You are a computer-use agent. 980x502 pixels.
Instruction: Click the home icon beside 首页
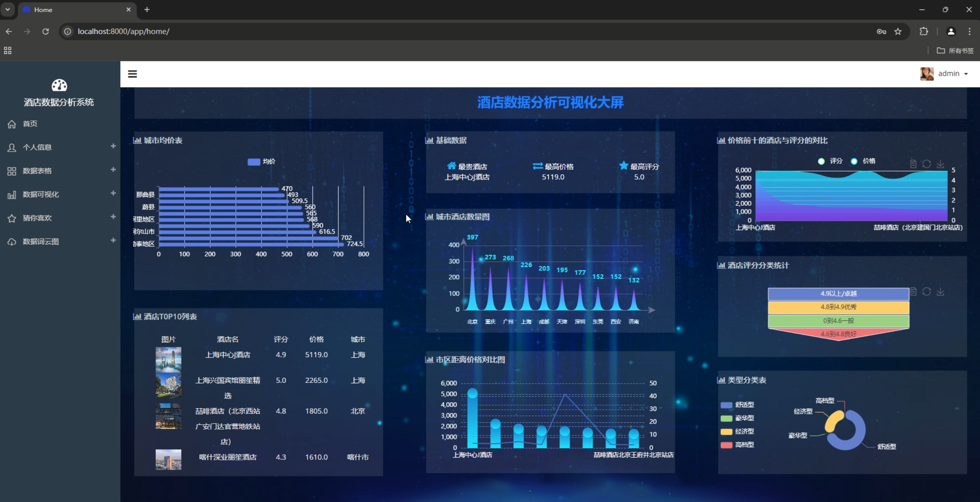[12, 124]
